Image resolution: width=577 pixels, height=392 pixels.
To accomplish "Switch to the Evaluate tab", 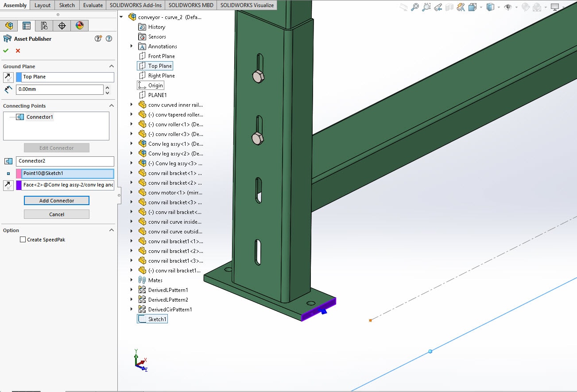I will click(93, 5).
